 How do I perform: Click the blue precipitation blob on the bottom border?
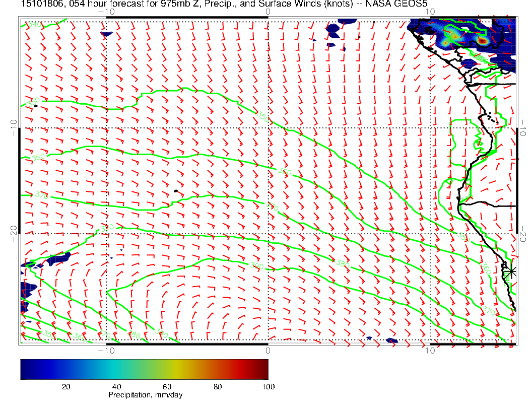click(x=391, y=340)
